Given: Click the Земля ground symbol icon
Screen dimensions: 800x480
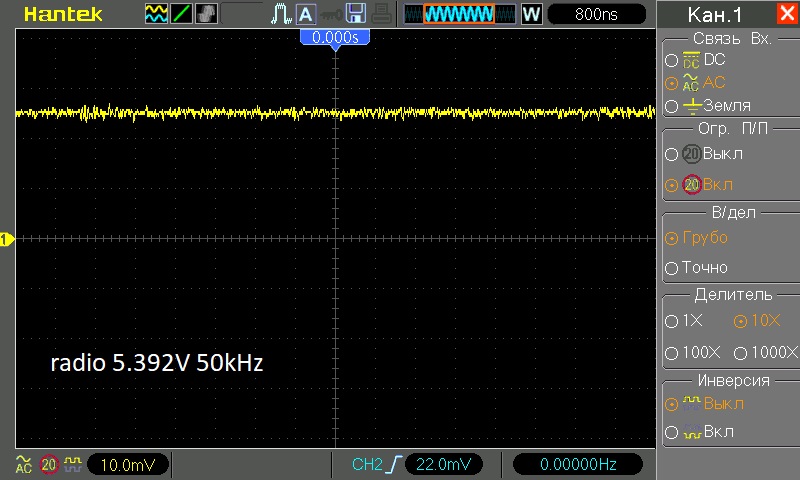Looking at the screenshot, I should pyautogui.click(x=692, y=106).
